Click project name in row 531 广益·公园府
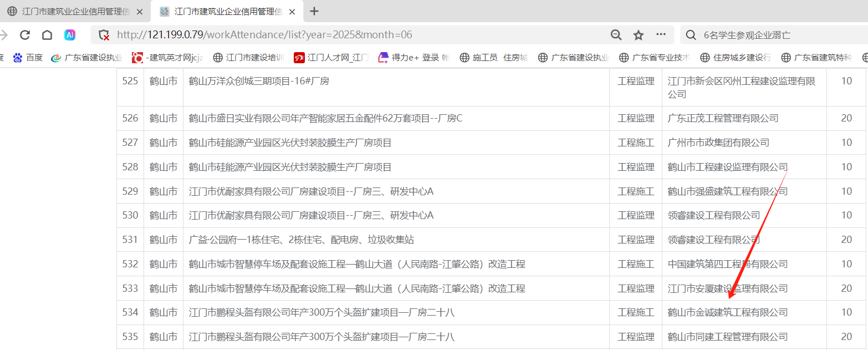The width and height of the screenshot is (868, 350). coord(301,240)
